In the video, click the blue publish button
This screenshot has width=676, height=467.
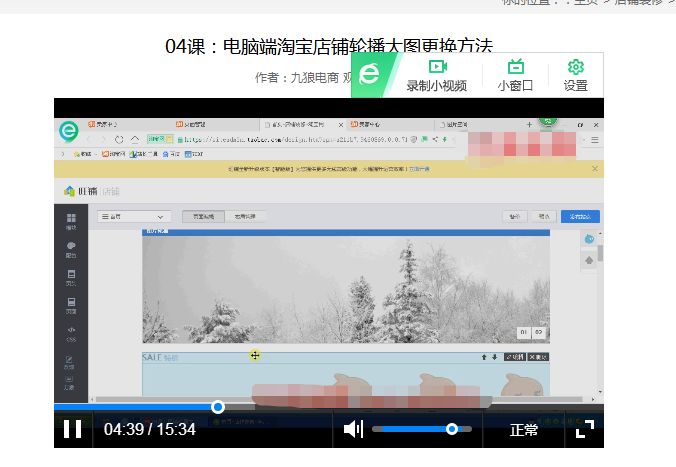[x=580, y=216]
